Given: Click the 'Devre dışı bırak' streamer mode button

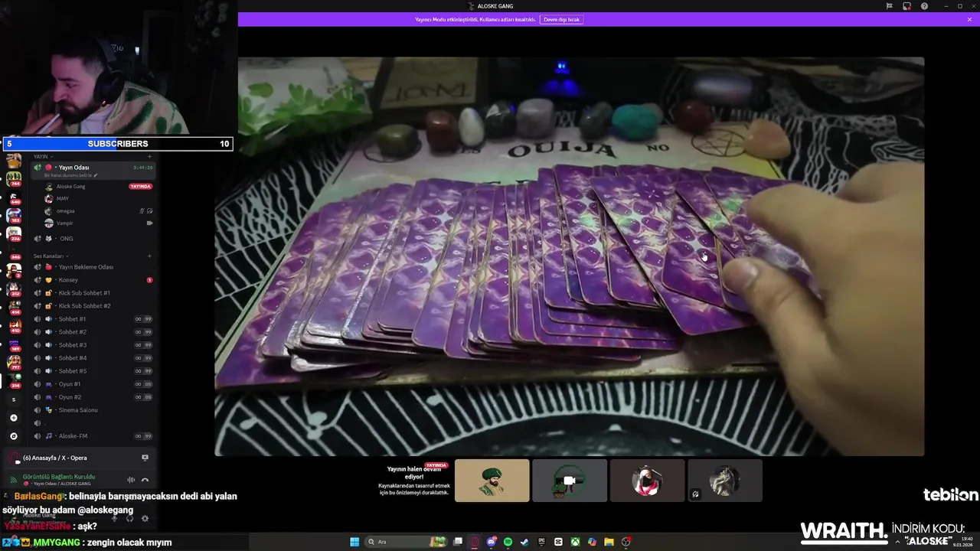Looking at the screenshot, I should (561, 19).
